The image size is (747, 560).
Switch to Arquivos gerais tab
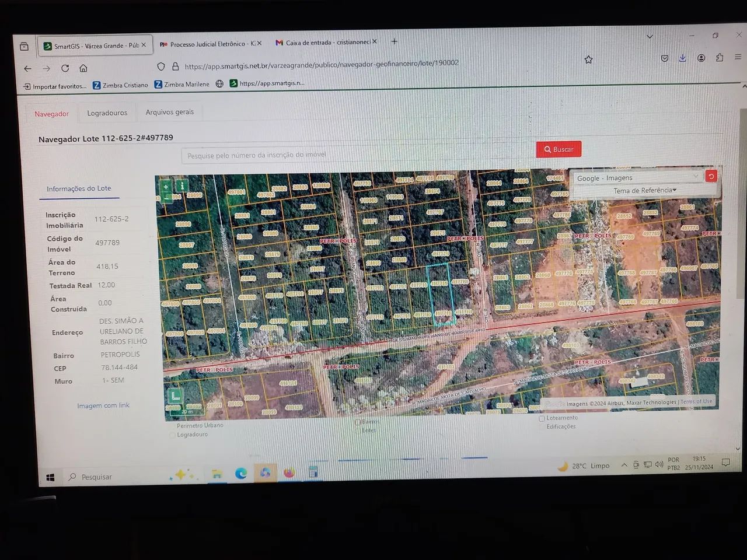(170, 112)
